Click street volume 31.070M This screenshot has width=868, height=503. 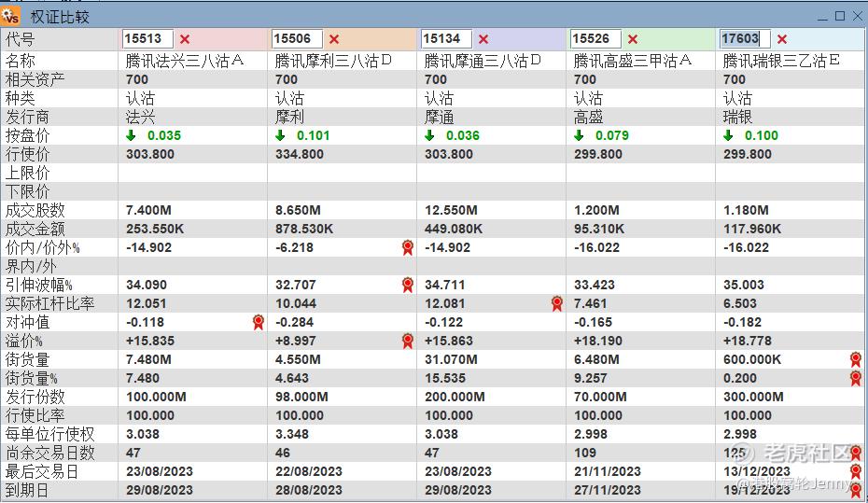pyautogui.click(x=451, y=359)
